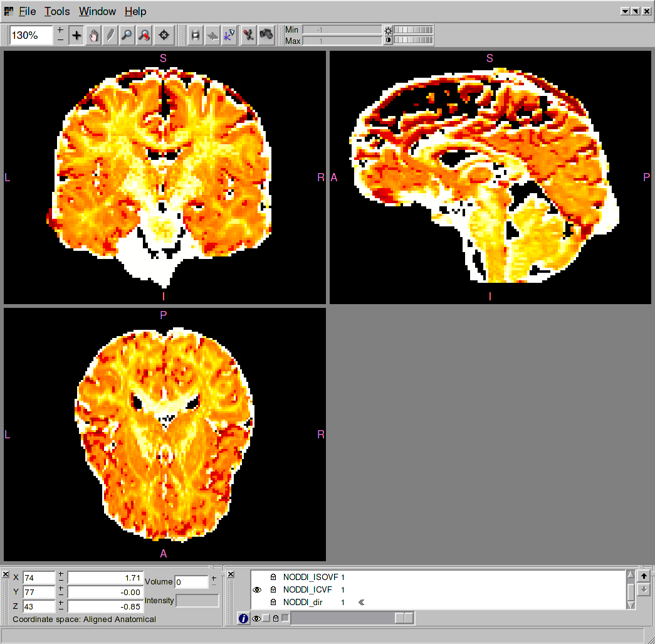Viewport: 655px width, 644px height.
Task: Open the File menu
Action: 27,11
